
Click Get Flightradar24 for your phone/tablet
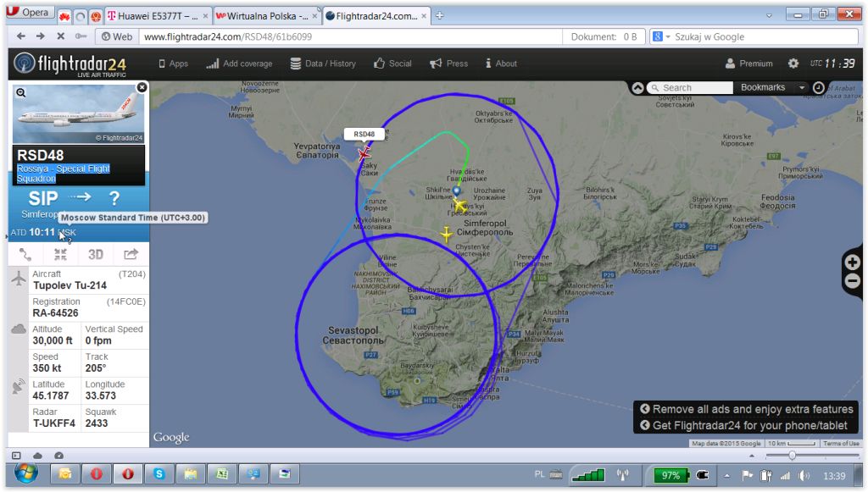click(x=743, y=425)
